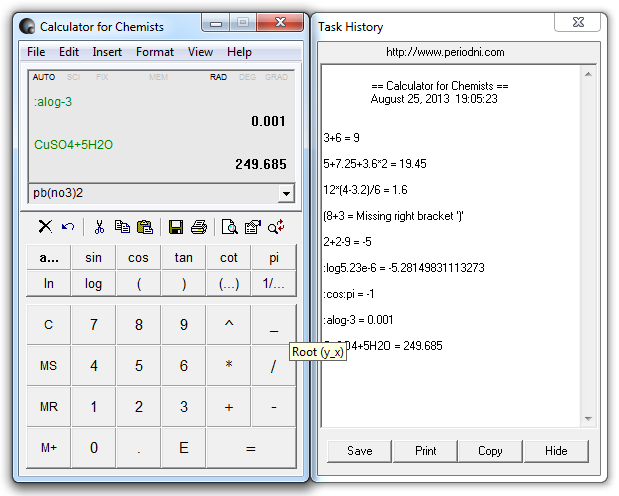Click digit 7 on keypad
Image resolution: width=619 pixels, height=496 pixels.
[94, 324]
